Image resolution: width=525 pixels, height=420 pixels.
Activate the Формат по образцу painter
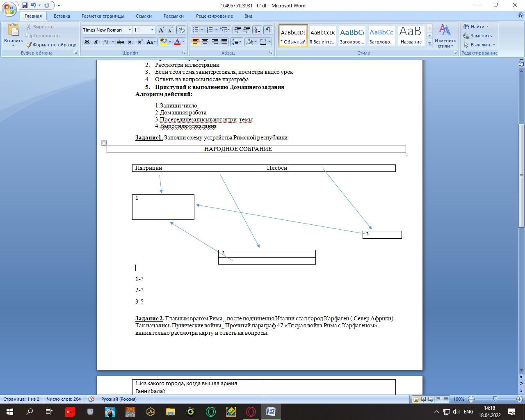click(x=51, y=45)
